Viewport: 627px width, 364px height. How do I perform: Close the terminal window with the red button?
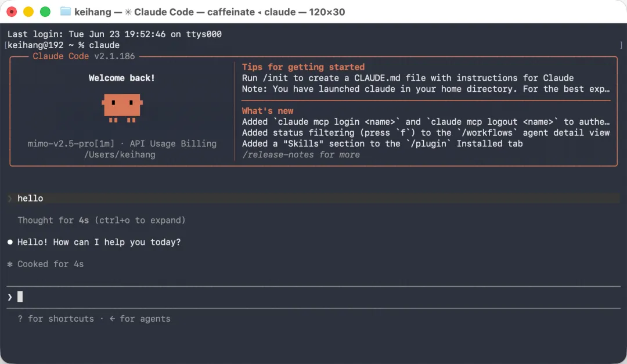(x=12, y=12)
